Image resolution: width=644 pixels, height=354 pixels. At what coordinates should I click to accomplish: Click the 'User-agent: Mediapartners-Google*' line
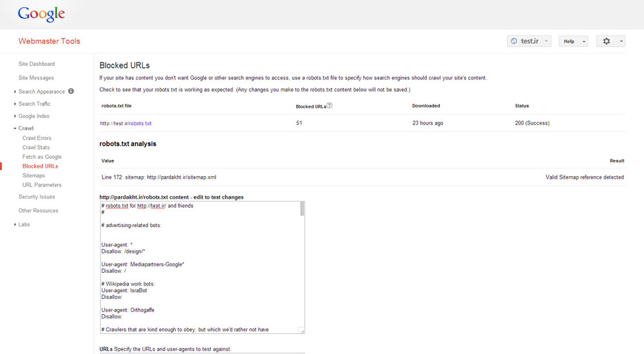point(142,264)
